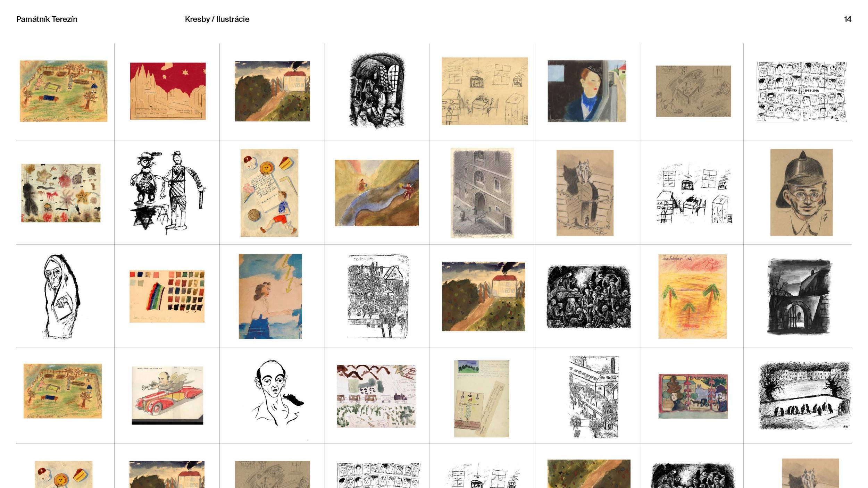Open the snowy scene with walking figures
The width and height of the screenshot is (868, 488).
pos(804,396)
